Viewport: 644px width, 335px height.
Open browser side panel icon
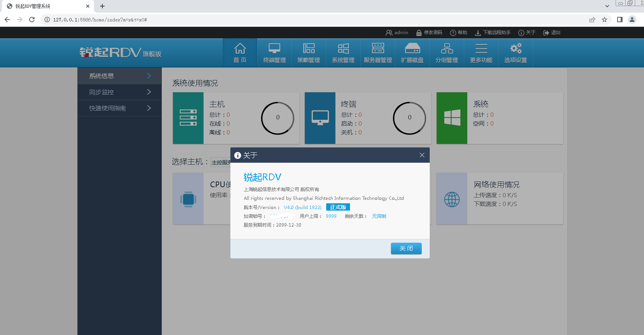tap(619, 20)
